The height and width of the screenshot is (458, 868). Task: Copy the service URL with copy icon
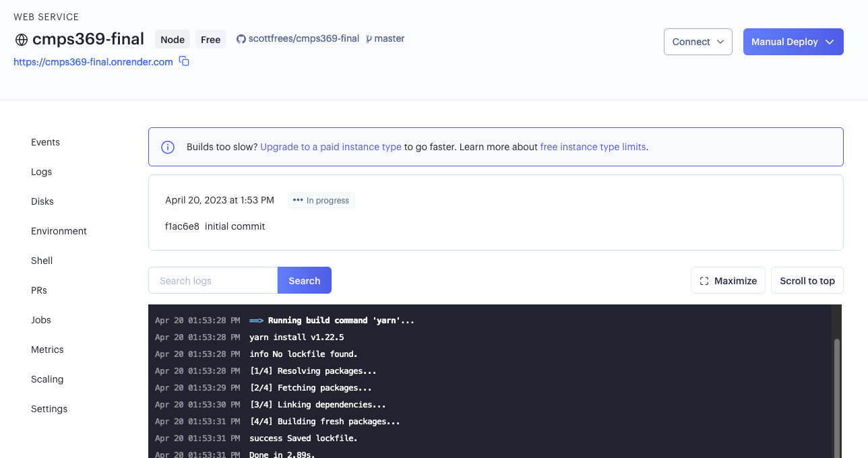click(184, 62)
